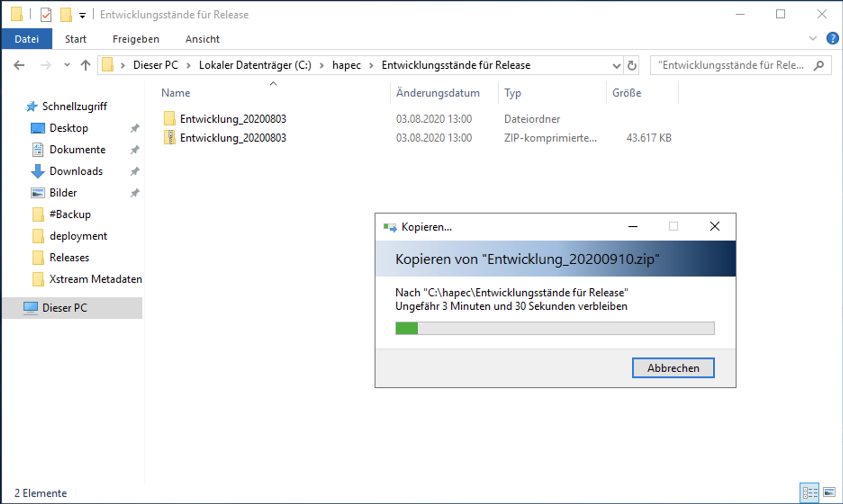Screen dimensions: 843x504
Task: Switch to large thumbnails view icon
Action: 829,492
